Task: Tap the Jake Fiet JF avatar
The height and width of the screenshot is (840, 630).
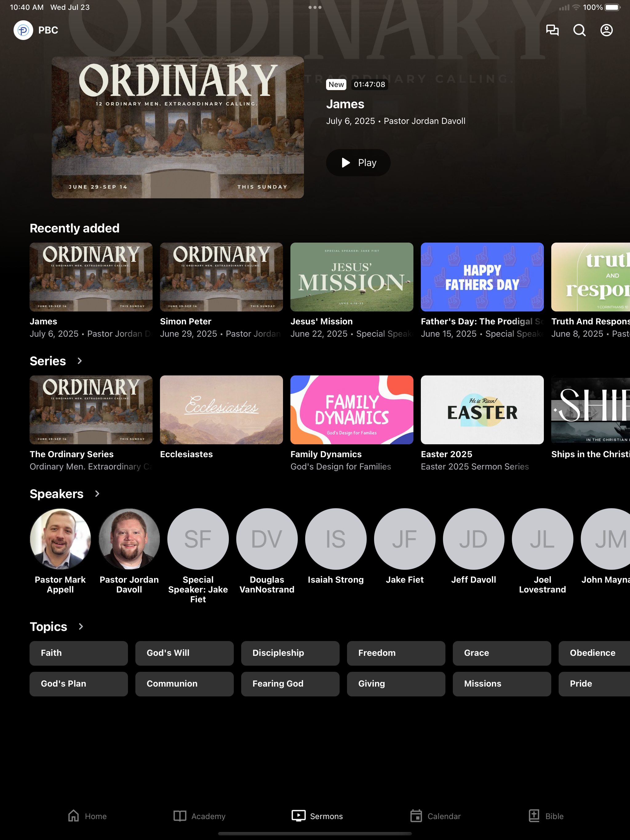Action: coord(405,539)
